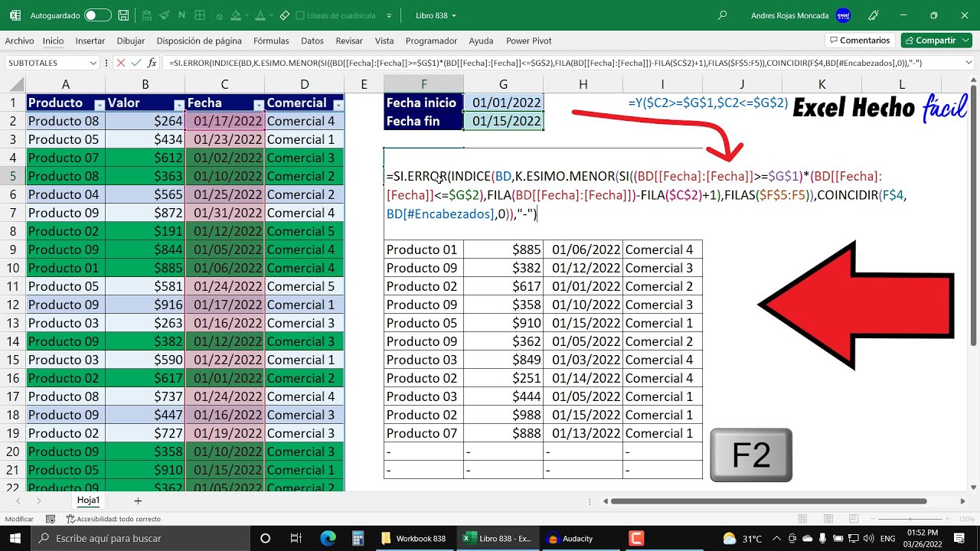Open the Valor column filter dropdown

pos(178,103)
